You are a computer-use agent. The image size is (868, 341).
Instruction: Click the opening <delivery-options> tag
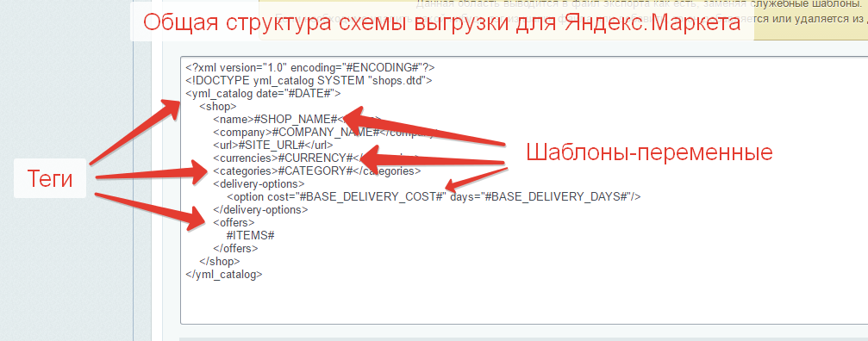coord(259,183)
